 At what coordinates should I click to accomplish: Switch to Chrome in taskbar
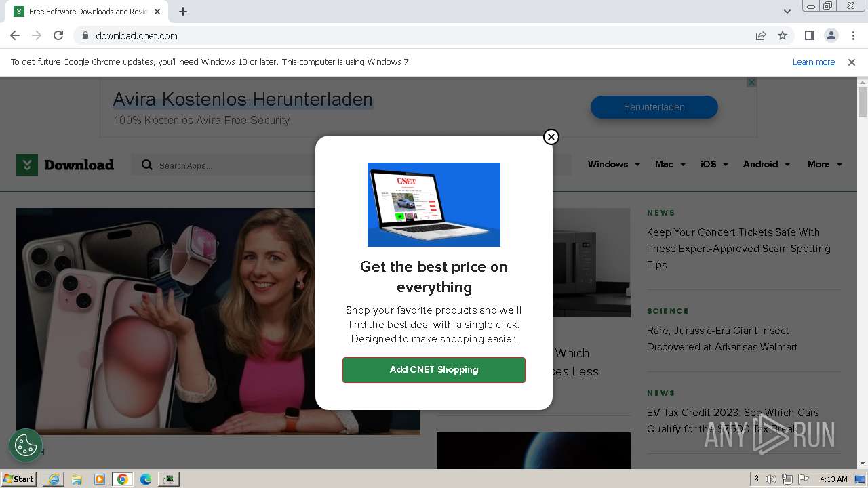tap(123, 479)
